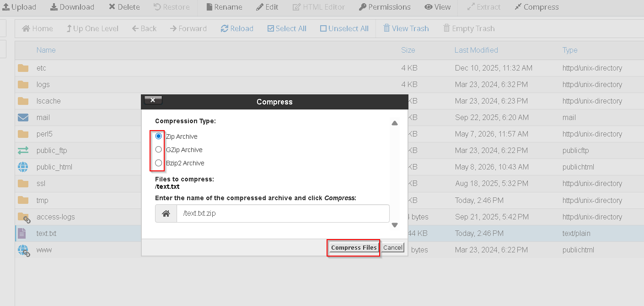Click the Upload toolbar icon
The height and width of the screenshot is (306, 644).
[6, 7]
